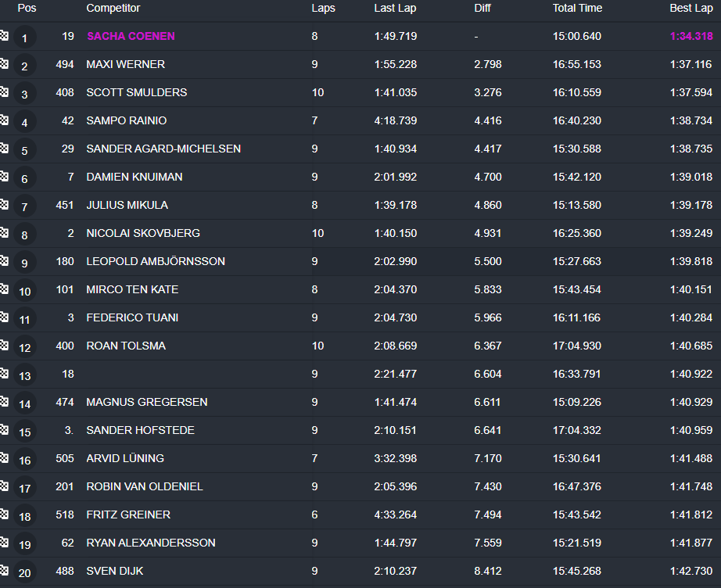Click the checkered flag icon beside position 1
This screenshot has height=588, width=721.
tap(4, 36)
